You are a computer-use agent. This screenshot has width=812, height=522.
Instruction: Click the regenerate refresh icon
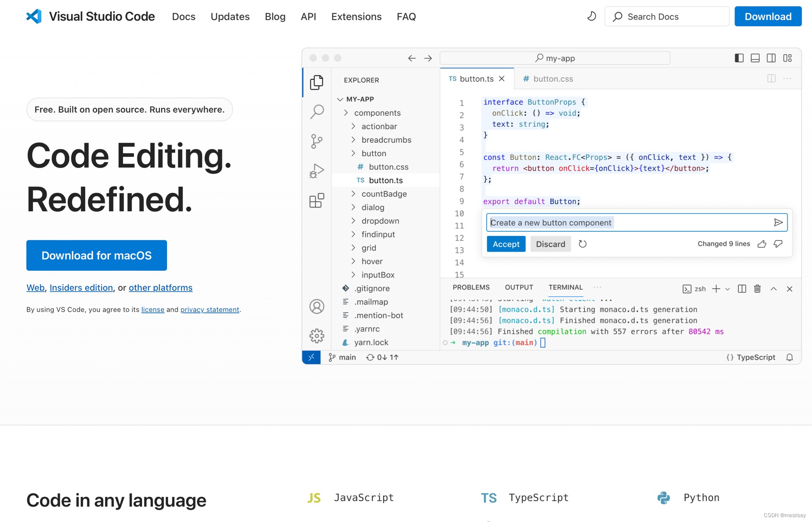coord(583,244)
